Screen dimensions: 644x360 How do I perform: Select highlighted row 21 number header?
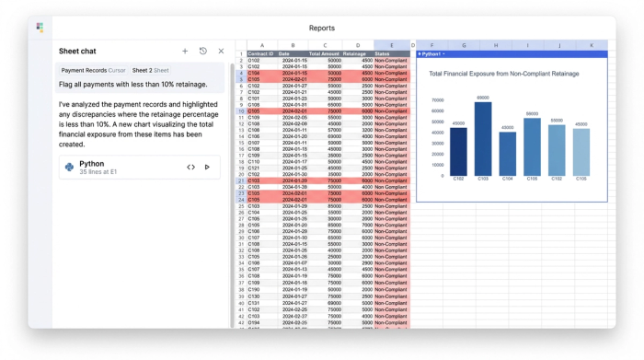tap(241, 180)
